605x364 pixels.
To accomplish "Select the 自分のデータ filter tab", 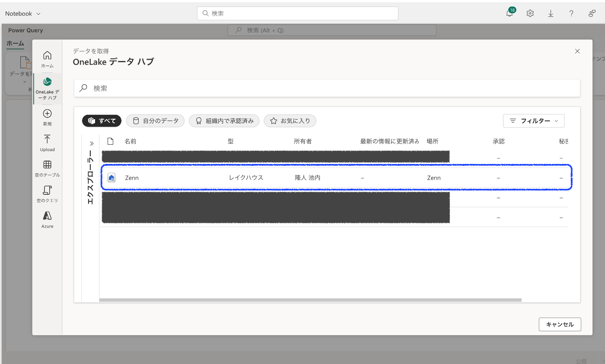I will (156, 121).
